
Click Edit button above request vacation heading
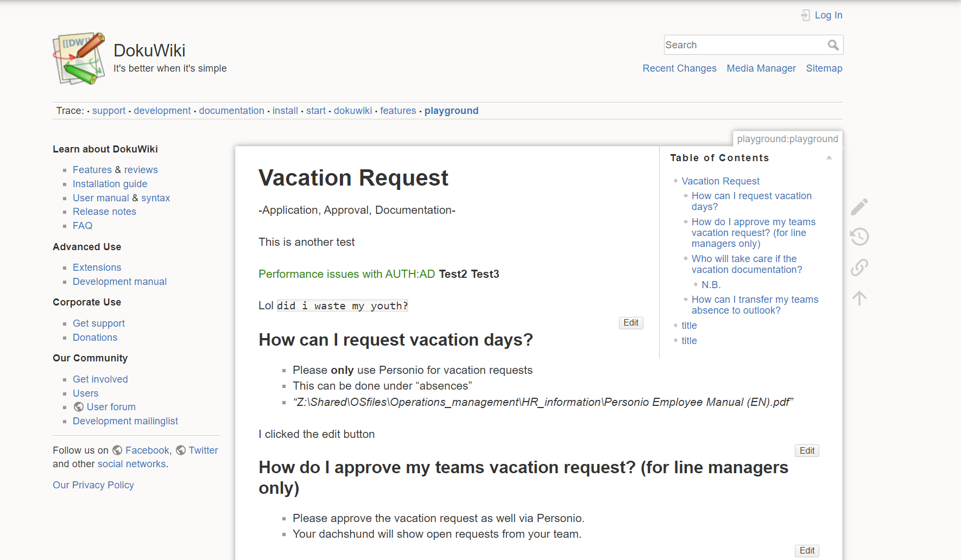pos(631,323)
